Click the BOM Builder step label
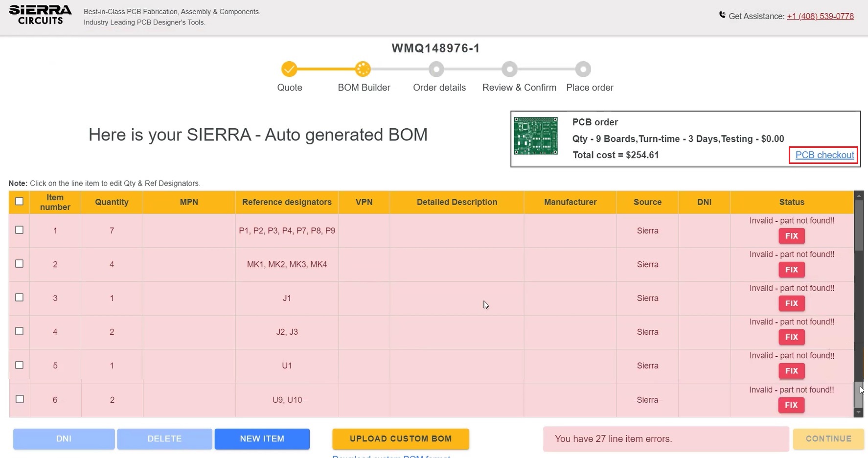The width and height of the screenshot is (868, 458). tap(364, 88)
